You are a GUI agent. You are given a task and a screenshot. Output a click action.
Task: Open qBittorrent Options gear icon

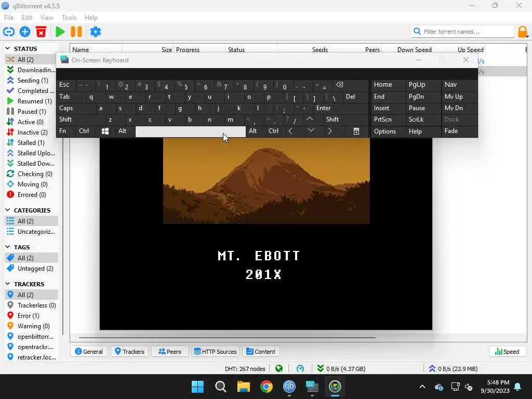[x=96, y=32]
